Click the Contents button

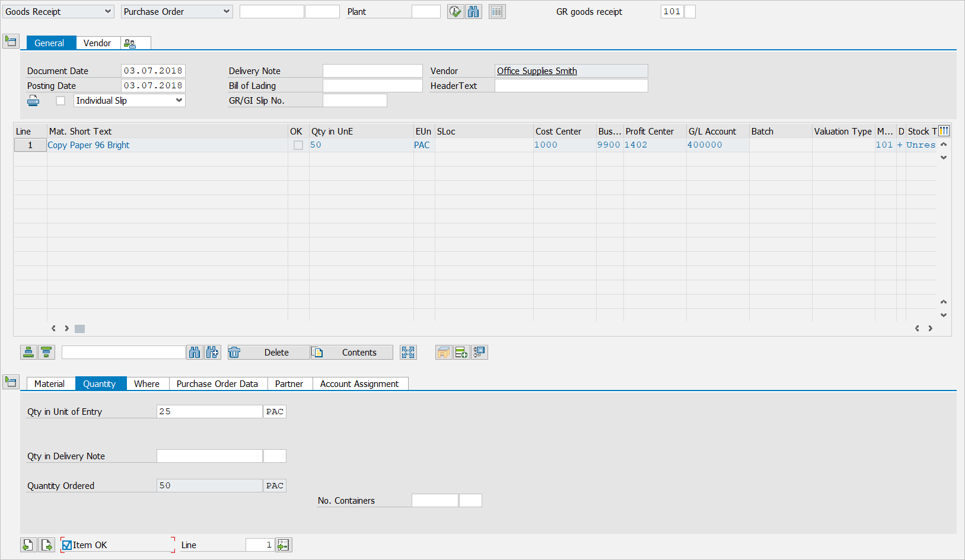[x=352, y=353]
